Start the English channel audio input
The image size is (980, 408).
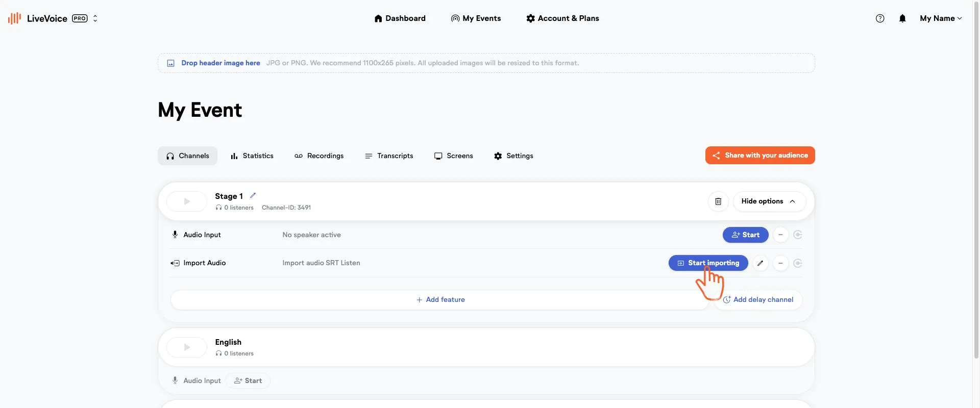point(248,381)
